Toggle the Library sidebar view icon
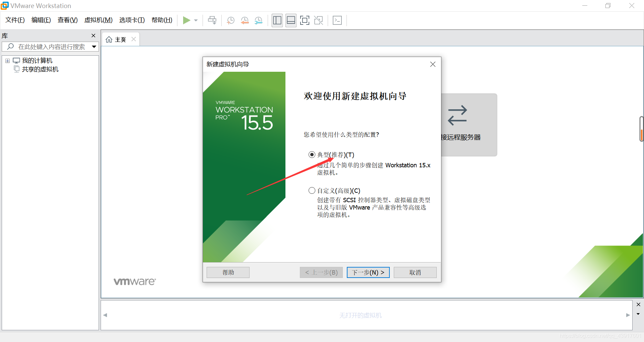 (277, 20)
